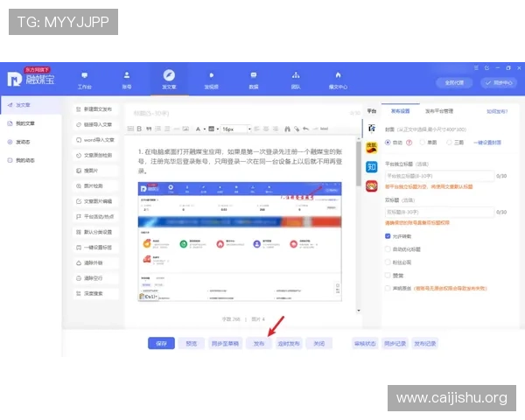The image size is (525, 420).
Task: Click the editor vertical scrollbar thumb
Action: (359, 163)
